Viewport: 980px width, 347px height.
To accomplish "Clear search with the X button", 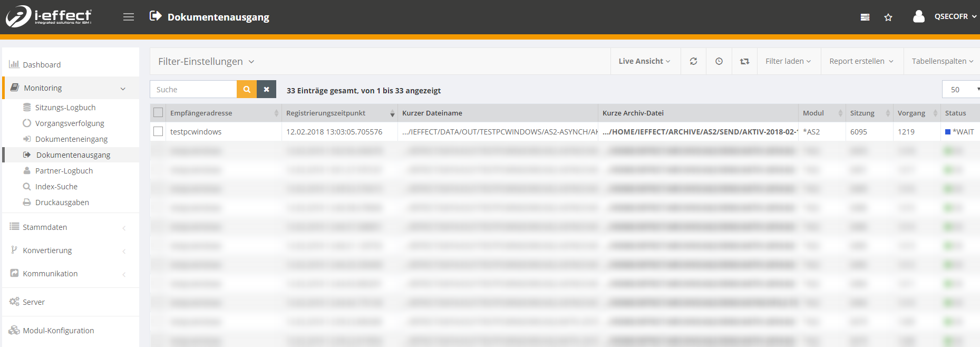I will (x=267, y=90).
